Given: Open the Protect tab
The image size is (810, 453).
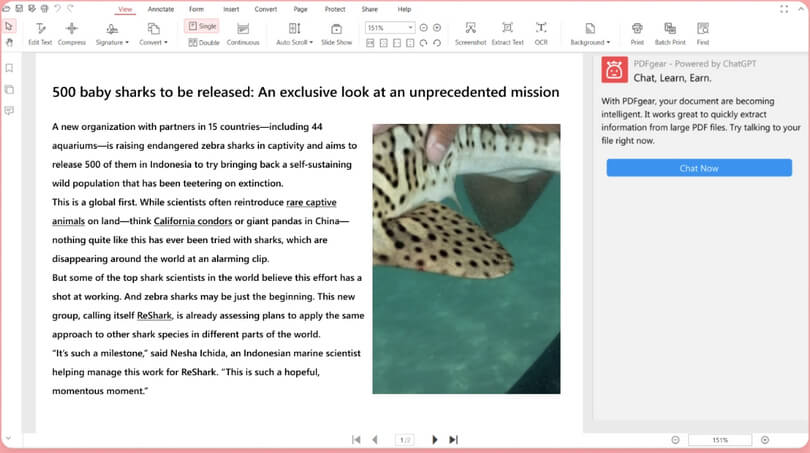Looking at the screenshot, I should pyautogui.click(x=335, y=9).
